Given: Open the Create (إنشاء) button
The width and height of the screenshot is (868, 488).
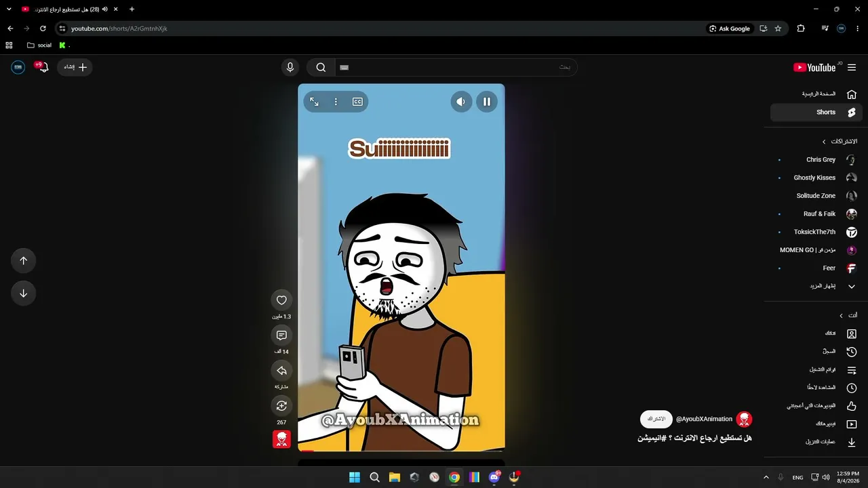Looking at the screenshot, I should coord(75,67).
